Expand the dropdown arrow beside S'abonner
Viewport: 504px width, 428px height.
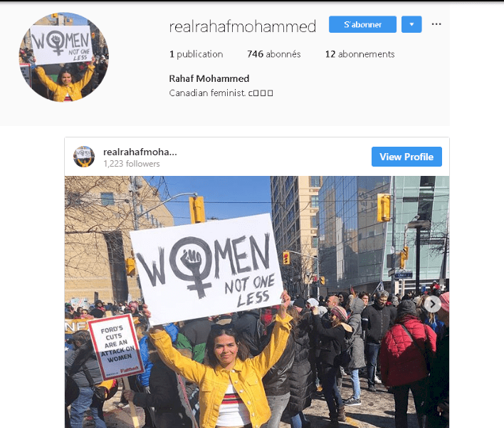[x=411, y=24]
